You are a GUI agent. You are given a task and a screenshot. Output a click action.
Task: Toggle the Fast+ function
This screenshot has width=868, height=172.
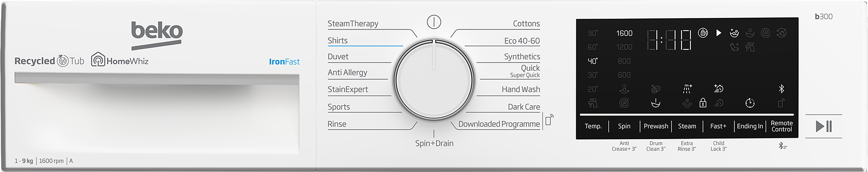(x=718, y=126)
